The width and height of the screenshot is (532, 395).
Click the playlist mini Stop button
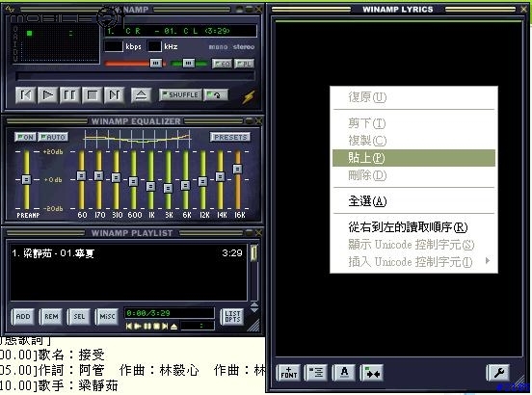click(x=156, y=327)
